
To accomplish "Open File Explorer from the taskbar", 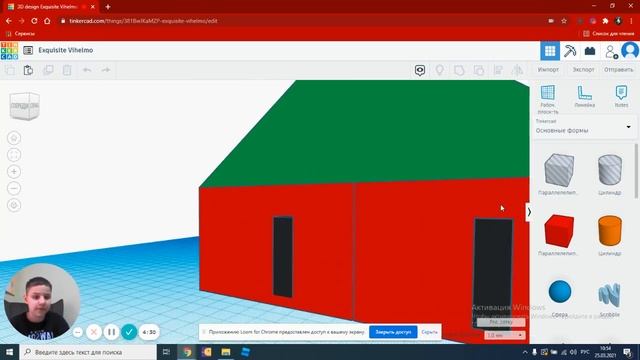I will [x=226, y=352].
